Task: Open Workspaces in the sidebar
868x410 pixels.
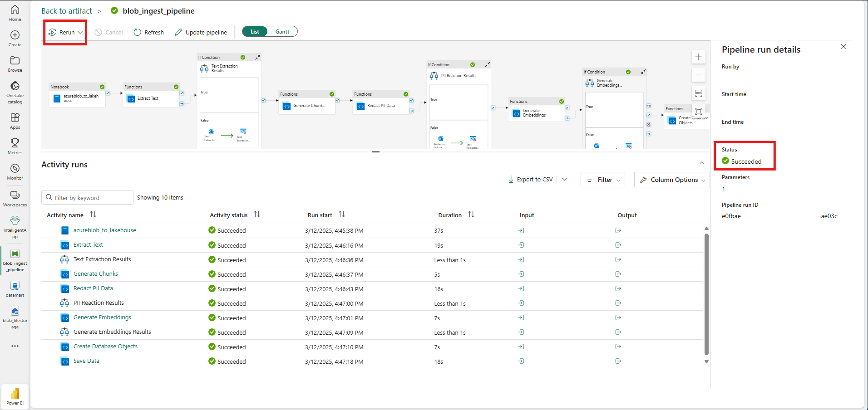Action: (15, 199)
